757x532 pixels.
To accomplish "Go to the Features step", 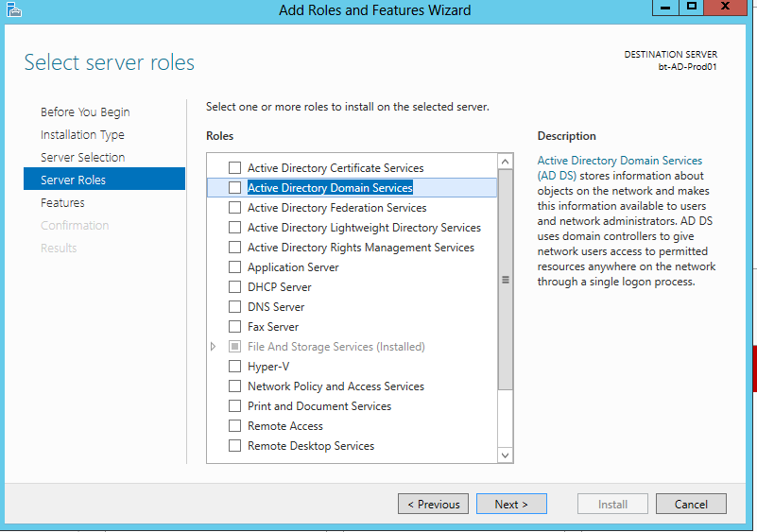I will 62,203.
